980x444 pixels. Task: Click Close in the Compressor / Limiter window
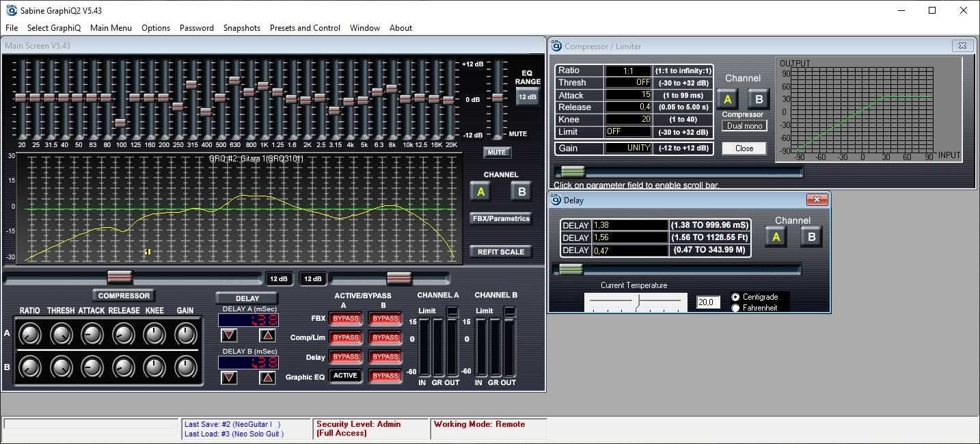click(x=744, y=148)
